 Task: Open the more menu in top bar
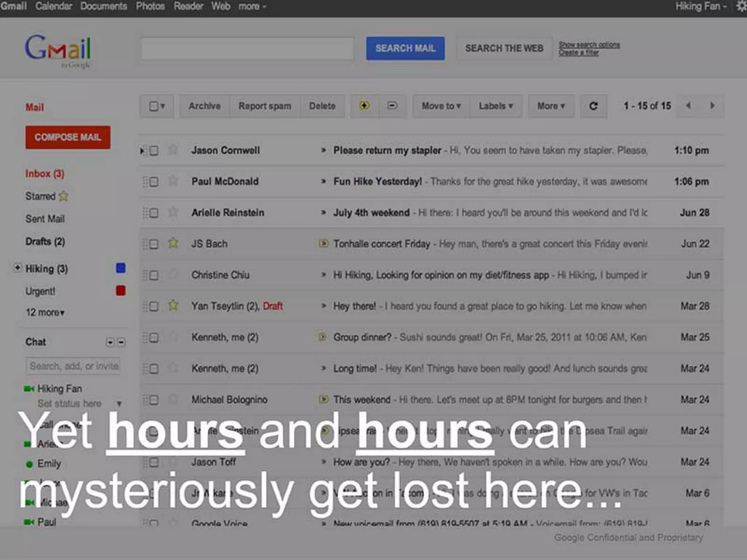(x=252, y=6)
